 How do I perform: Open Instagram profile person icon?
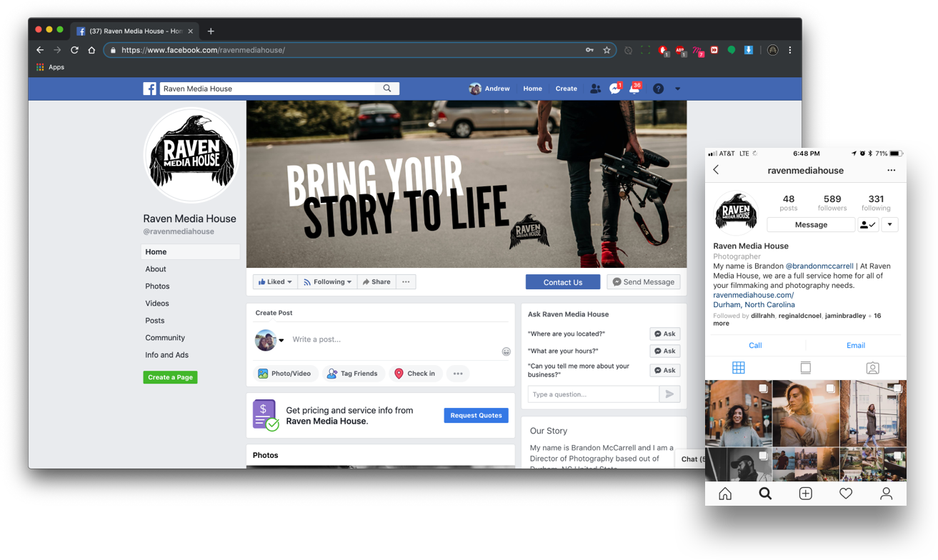click(x=886, y=494)
